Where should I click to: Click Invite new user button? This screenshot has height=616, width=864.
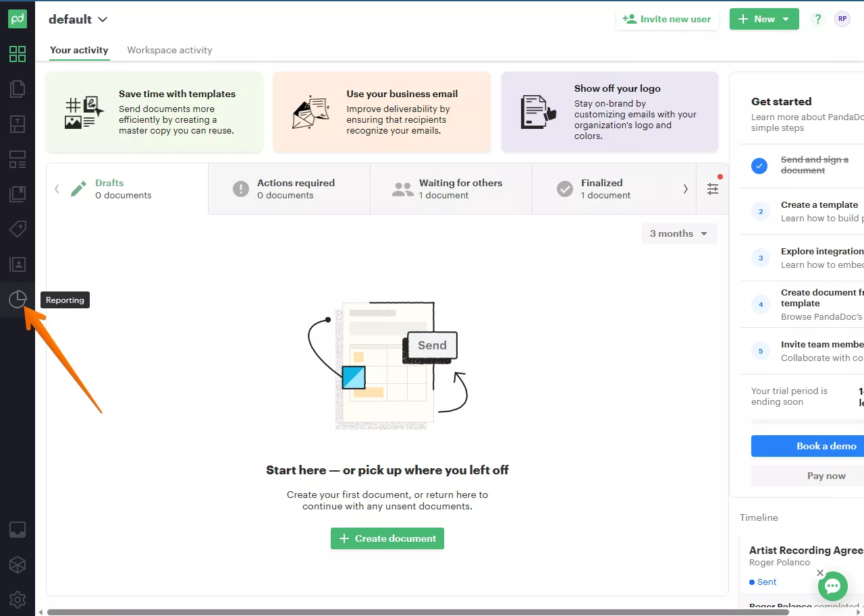[667, 19]
